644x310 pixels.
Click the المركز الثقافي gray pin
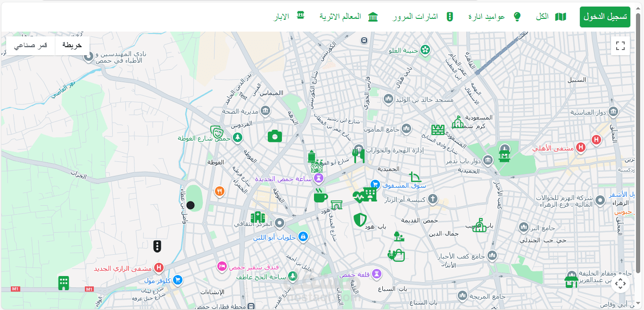pyautogui.click(x=280, y=223)
